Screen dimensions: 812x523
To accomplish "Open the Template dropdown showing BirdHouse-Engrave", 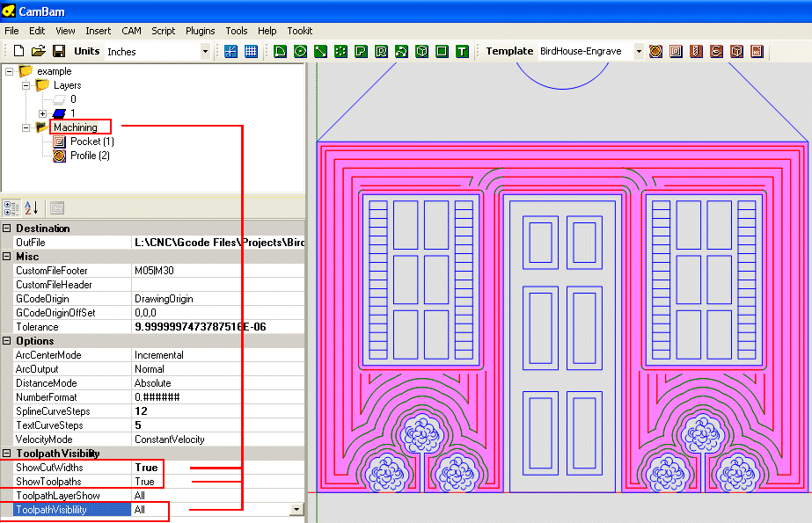I will tap(639, 52).
